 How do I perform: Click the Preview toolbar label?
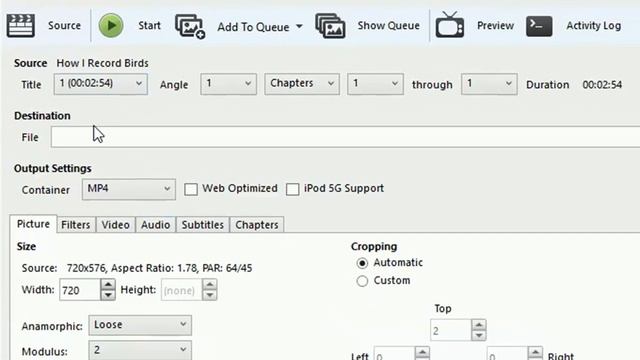click(495, 25)
